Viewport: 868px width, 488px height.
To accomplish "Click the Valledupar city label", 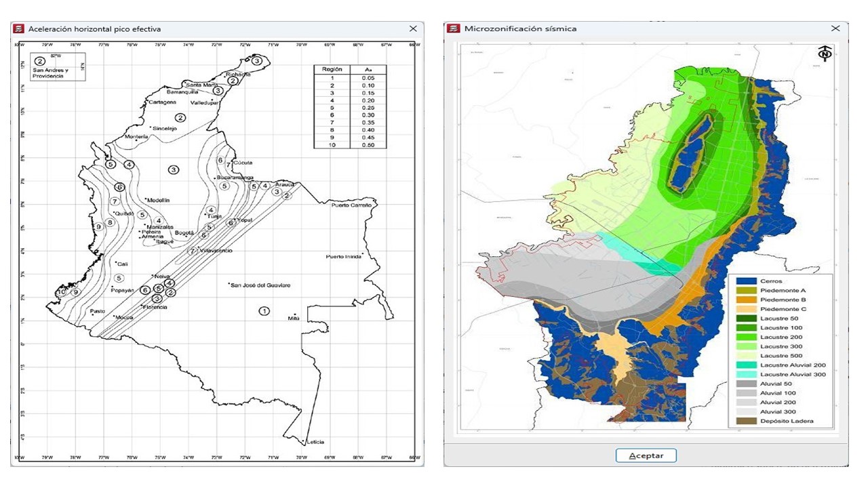I will click(203, 102).
